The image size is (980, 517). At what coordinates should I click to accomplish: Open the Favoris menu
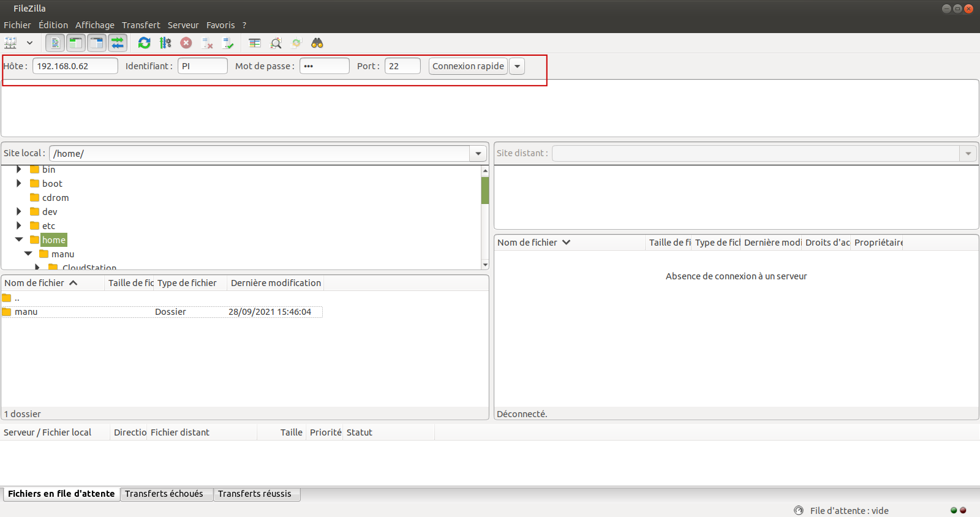point(221,25)
